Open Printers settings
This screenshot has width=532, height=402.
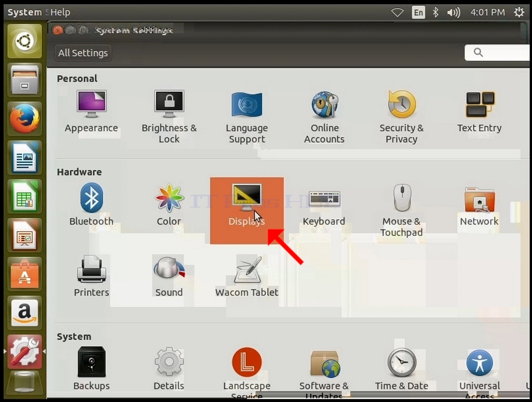(x=91, y=277)
